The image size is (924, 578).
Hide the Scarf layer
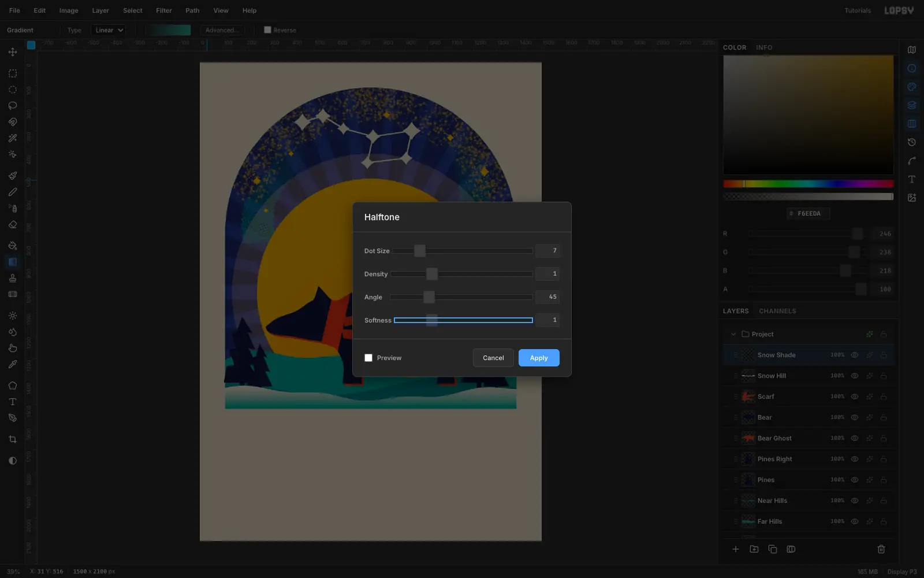855,397
